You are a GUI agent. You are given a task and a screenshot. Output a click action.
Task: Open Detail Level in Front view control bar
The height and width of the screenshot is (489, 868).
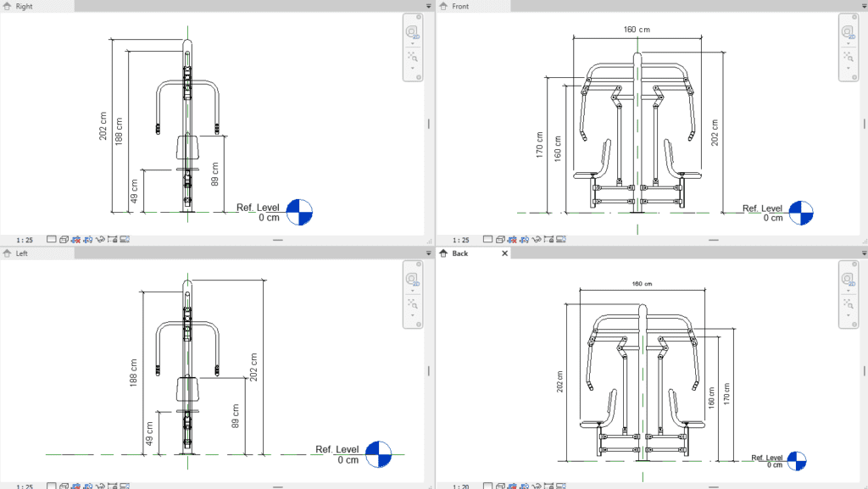pos(487,239)
